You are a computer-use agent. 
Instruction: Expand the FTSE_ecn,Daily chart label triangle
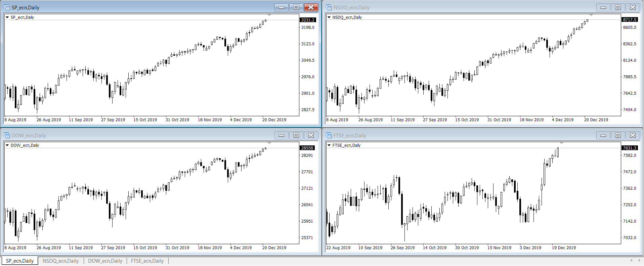point(329,145)
